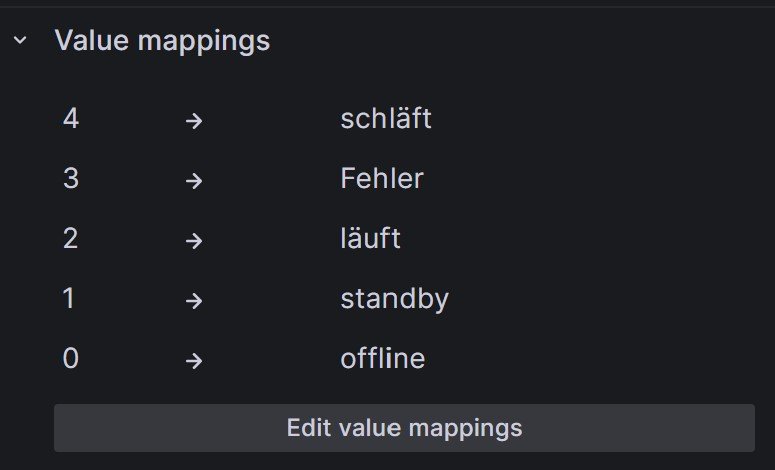Collapse the Value mappings section chevron
The width and height of the screenshot is (775, 470).
click(x=20, y=41)
